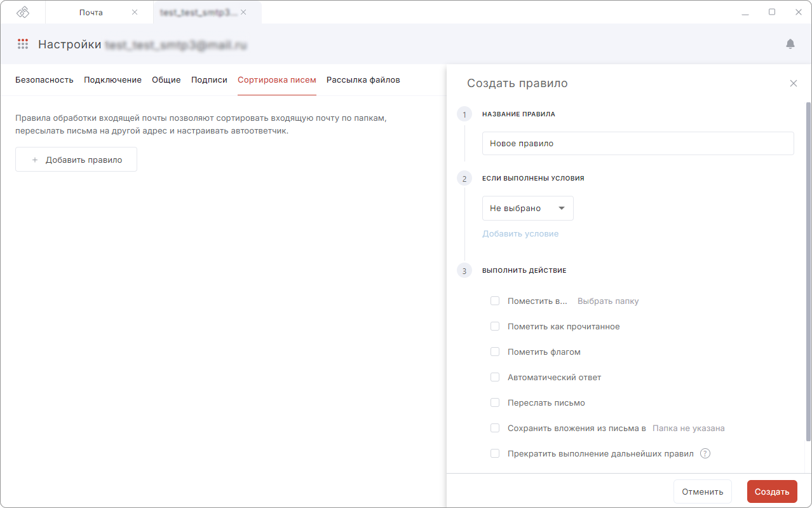Switch to the Подключение tab
The height and width of the screenshot is (508, 812).
pos(112,80)
